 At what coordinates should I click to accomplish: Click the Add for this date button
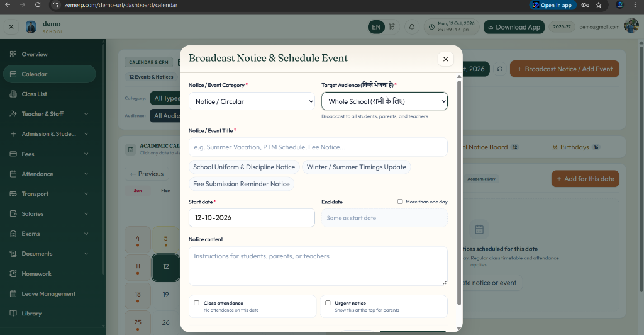586,179
